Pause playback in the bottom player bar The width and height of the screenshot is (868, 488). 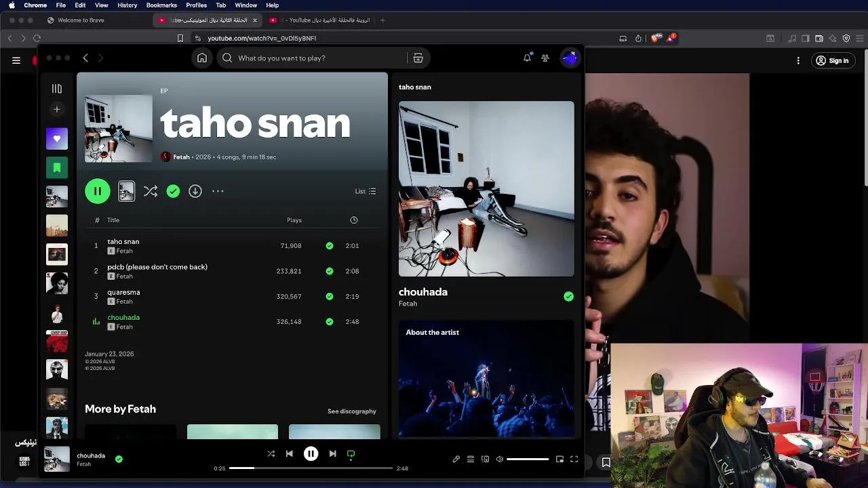click(x=311, y=453)
